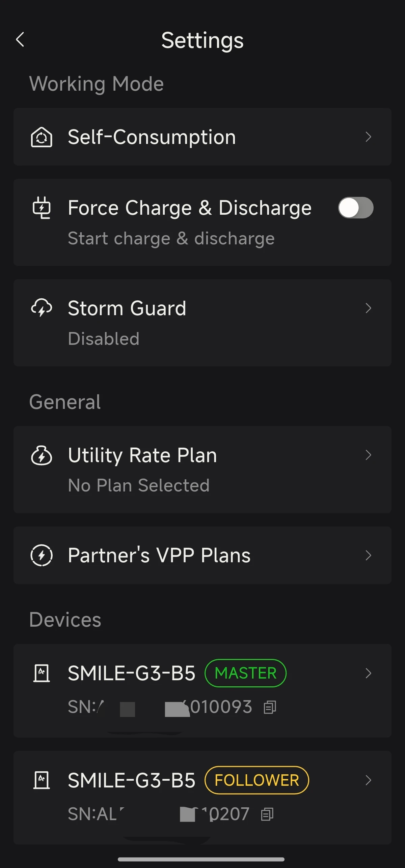Image resolution: width=405 pixels, height=868 pixels.
Task: Tap the back arrow in Settings header
Action: [x=20, y=39]
